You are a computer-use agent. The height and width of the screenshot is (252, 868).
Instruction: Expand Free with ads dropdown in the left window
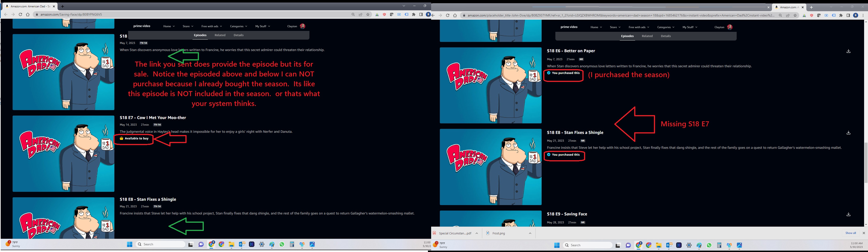(212, 26)
